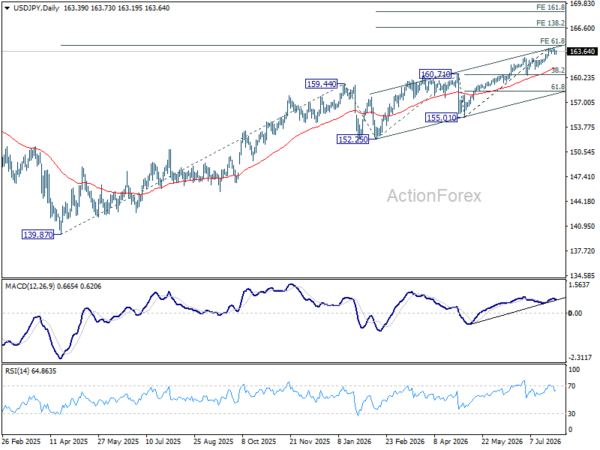Click the 61.8 retracement level label
The height and width of the screenshot is (450, 600).
pos(558,87)
